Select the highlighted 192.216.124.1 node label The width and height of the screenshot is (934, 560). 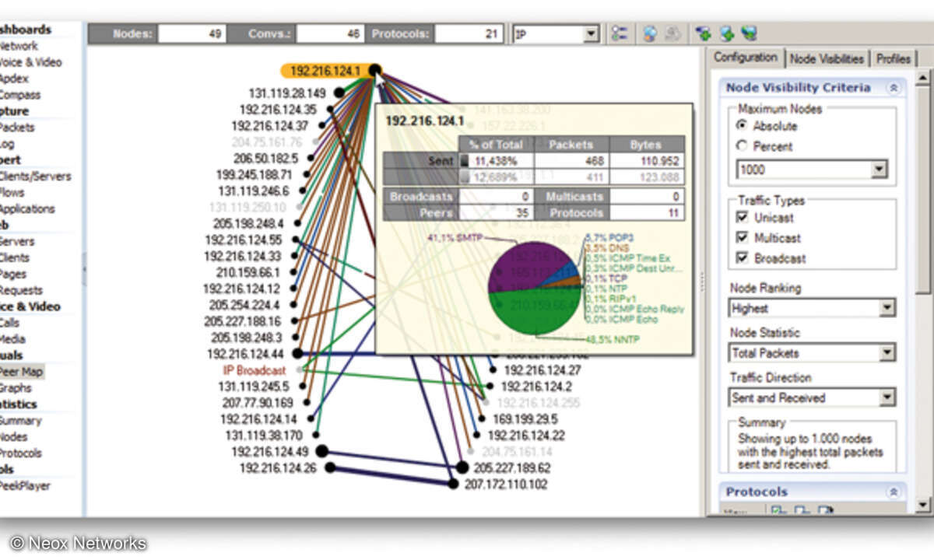tap(325, 71)
